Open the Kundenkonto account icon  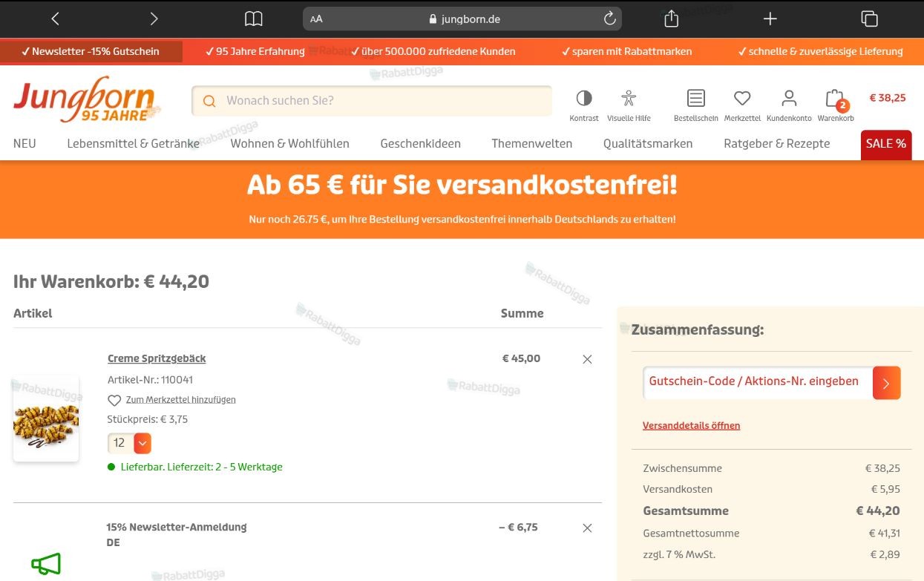pyautogui.click(x=789, y=104)
